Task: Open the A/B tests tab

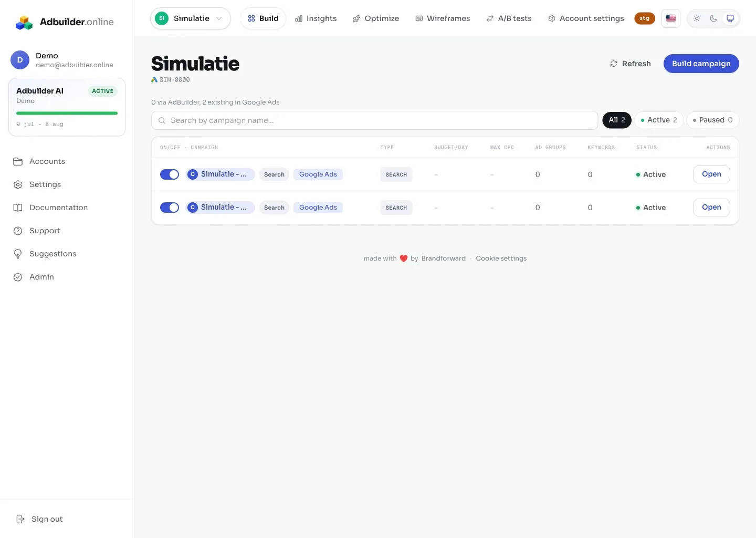Action: pos(509,18)
